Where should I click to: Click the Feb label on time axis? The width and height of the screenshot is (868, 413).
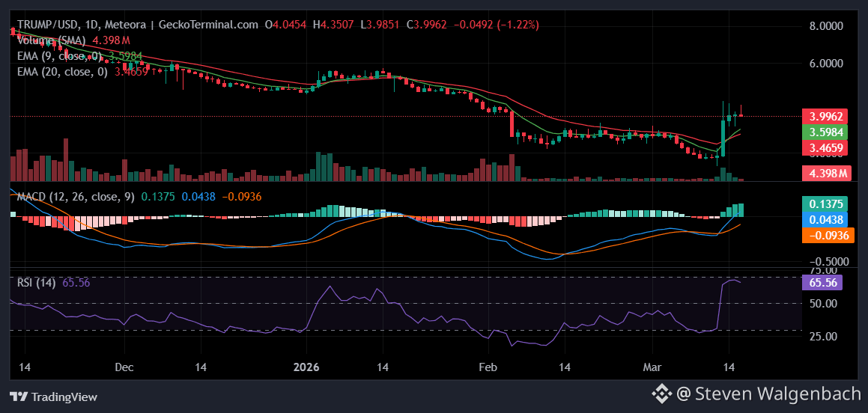489,367
